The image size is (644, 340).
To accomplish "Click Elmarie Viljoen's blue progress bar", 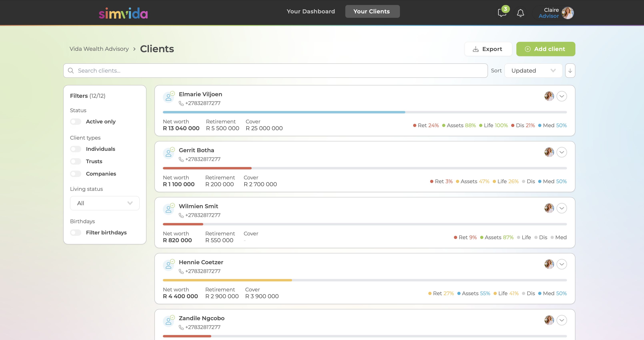I will tap(284, 112).
